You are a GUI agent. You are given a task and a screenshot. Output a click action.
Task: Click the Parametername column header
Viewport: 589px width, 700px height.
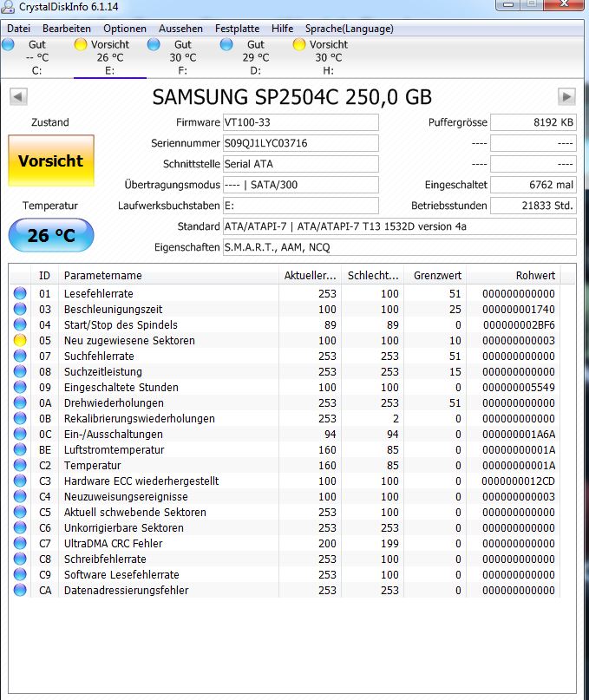168,276
